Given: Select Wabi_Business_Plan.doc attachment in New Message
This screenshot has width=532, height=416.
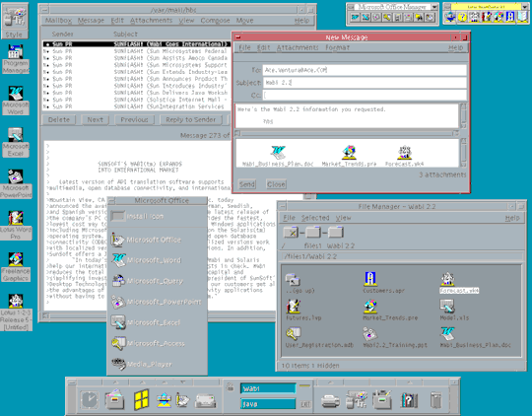Looking at the screenshot, I should (278, 156).
